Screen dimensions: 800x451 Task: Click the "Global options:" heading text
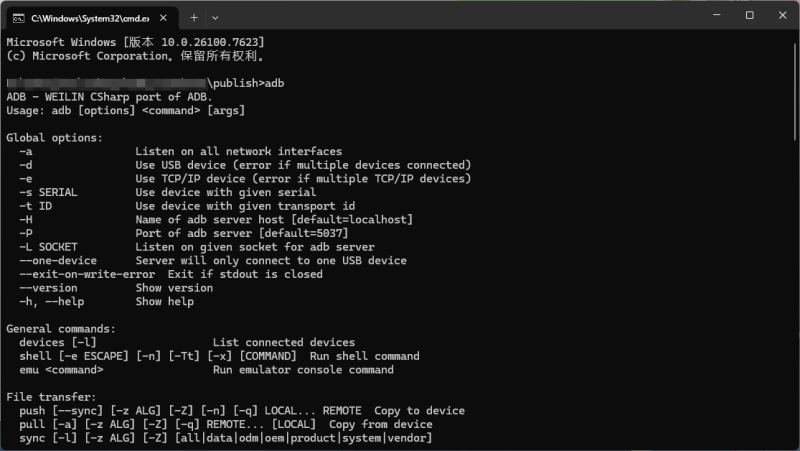pyautogui.click(x=55, y=137)
